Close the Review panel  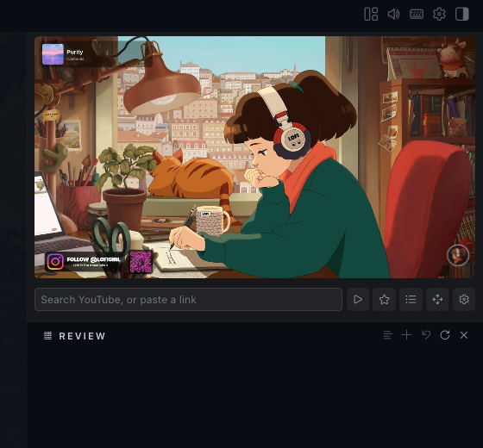(x=464, y=335)
